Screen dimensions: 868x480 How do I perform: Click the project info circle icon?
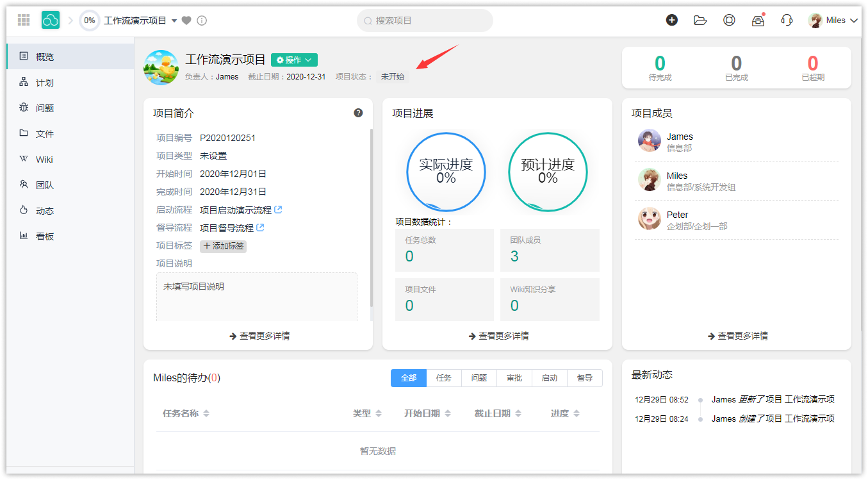pos(202,21)
